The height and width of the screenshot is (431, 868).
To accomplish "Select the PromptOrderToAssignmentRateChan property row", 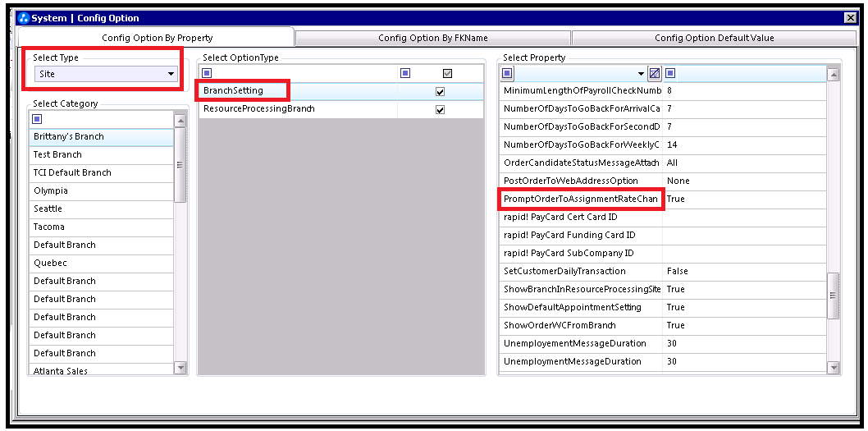I will pos(581,199).
